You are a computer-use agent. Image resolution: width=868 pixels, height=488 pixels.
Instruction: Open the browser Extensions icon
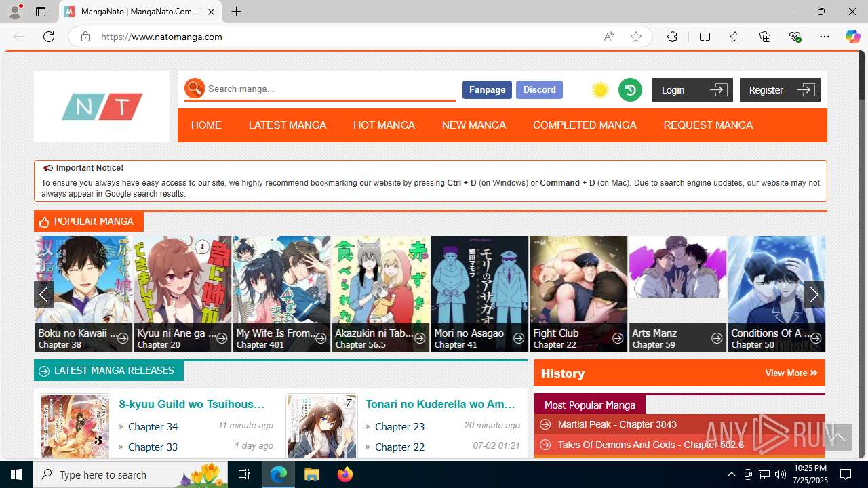pos(672,37)
